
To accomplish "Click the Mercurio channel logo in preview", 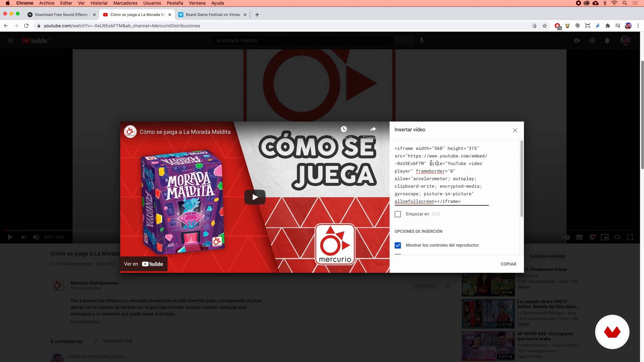I will click(x=130, y=132).
